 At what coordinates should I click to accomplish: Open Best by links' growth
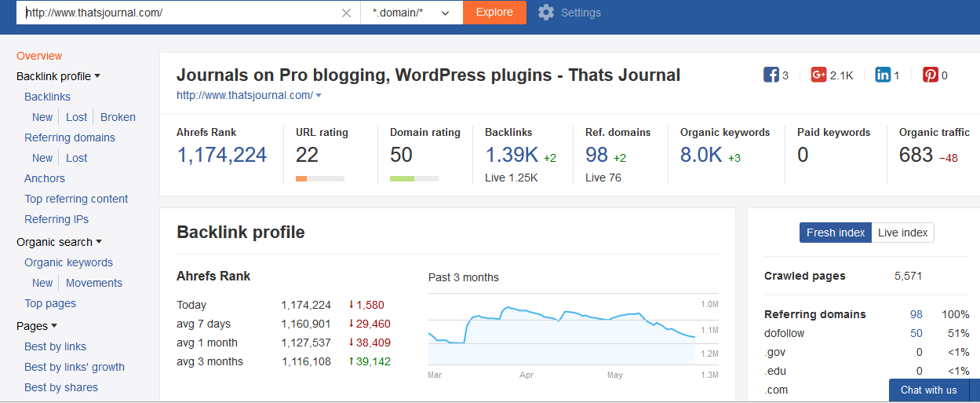point(75,367)
